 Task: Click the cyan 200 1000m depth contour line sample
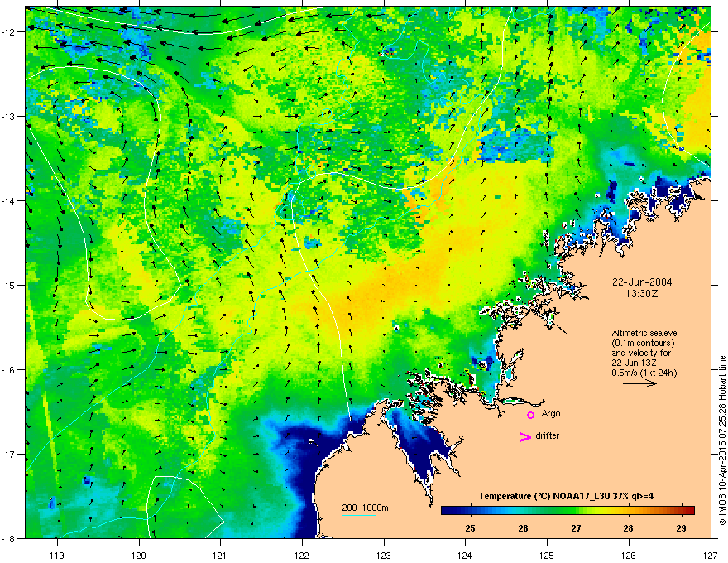tap(358, 515)
